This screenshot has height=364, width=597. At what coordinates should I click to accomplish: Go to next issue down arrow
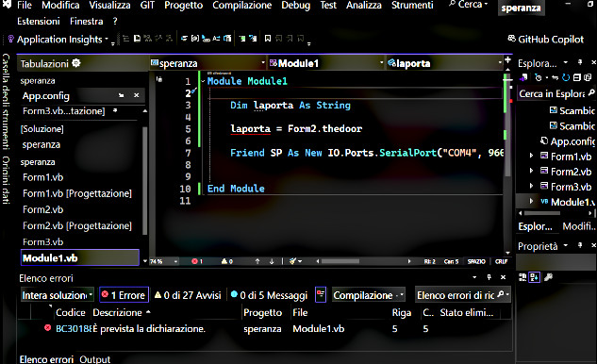(x=272, y=261)
